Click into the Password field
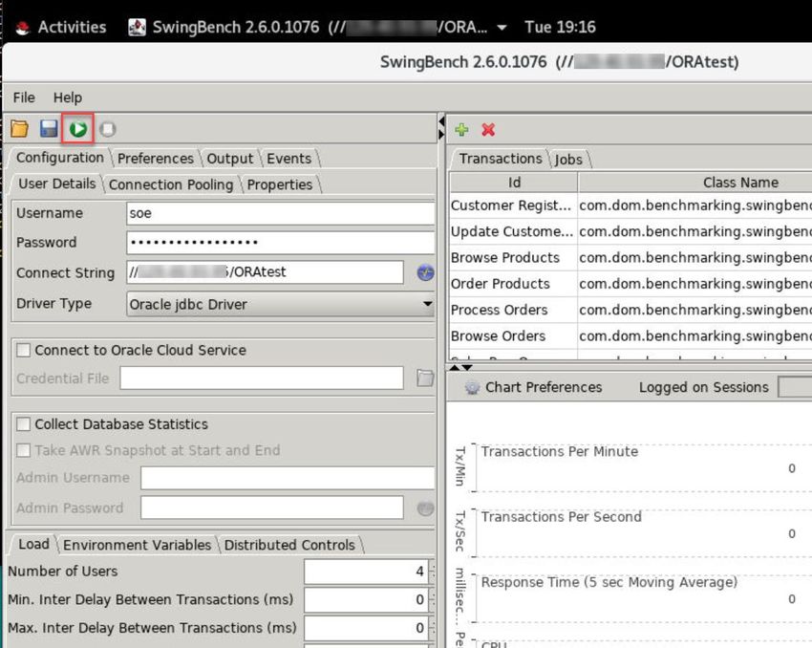This screenshot has width=812, height=648. coord(280,243)
